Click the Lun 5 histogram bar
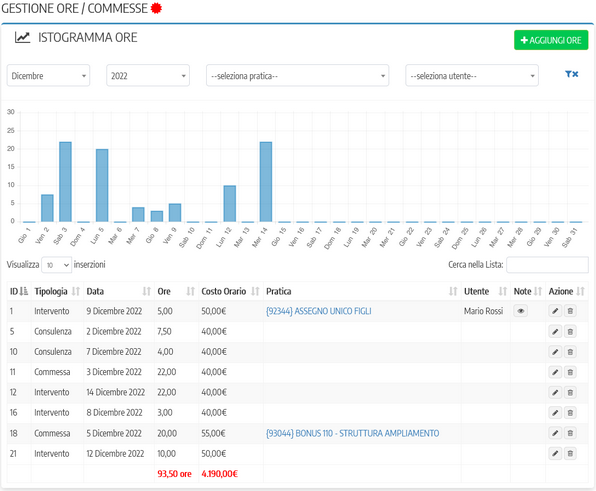596x491 pixels. pos(102,185)
